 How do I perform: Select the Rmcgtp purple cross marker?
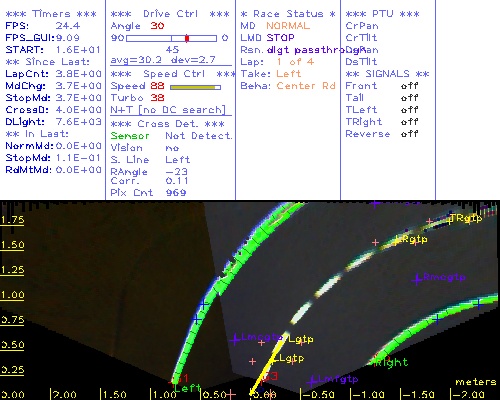tap(417, 279)
